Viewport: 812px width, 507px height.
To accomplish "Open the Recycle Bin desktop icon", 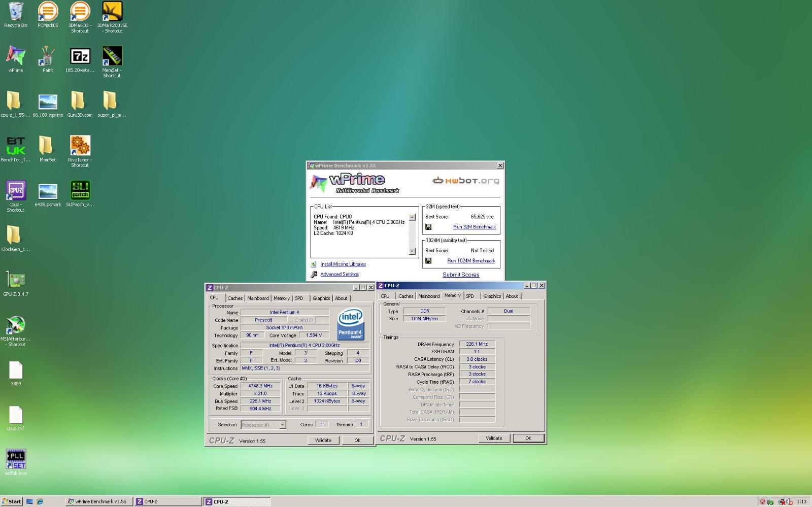I will click(x=16, y=14).
